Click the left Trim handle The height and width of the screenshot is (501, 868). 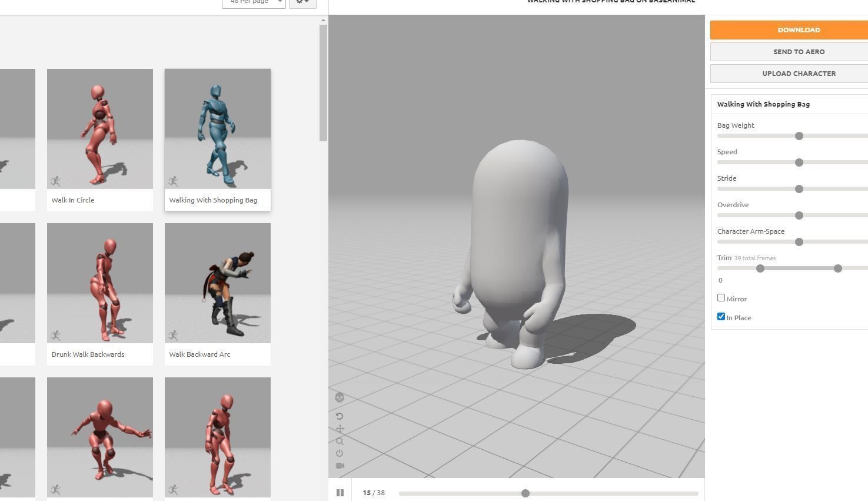760,268
